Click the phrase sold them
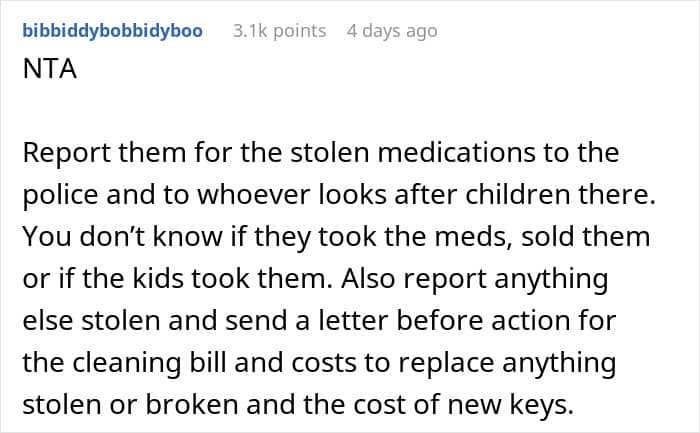The height and width of the screenshot is (433, 700). (x=586, y=237)
